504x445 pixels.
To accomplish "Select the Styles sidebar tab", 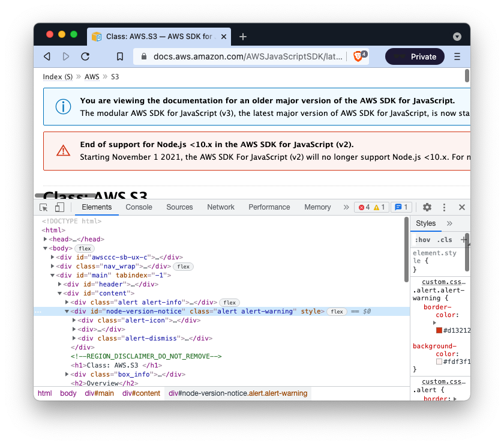I will pyautogui.click(x=426, y=223).
